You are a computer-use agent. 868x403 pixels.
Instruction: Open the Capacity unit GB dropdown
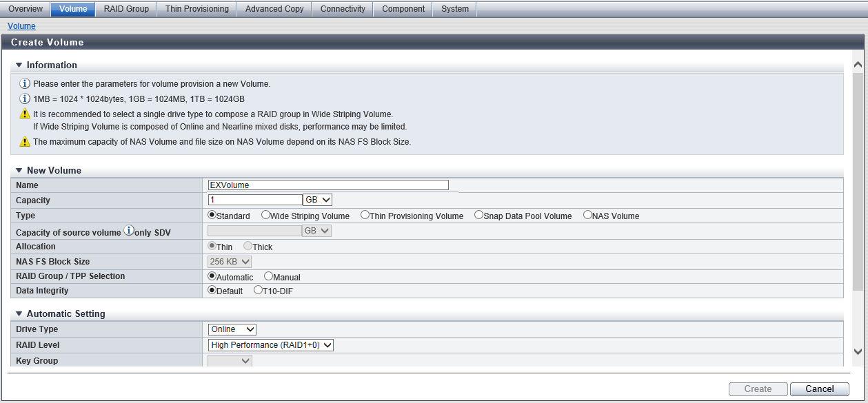tap(317, 200)
